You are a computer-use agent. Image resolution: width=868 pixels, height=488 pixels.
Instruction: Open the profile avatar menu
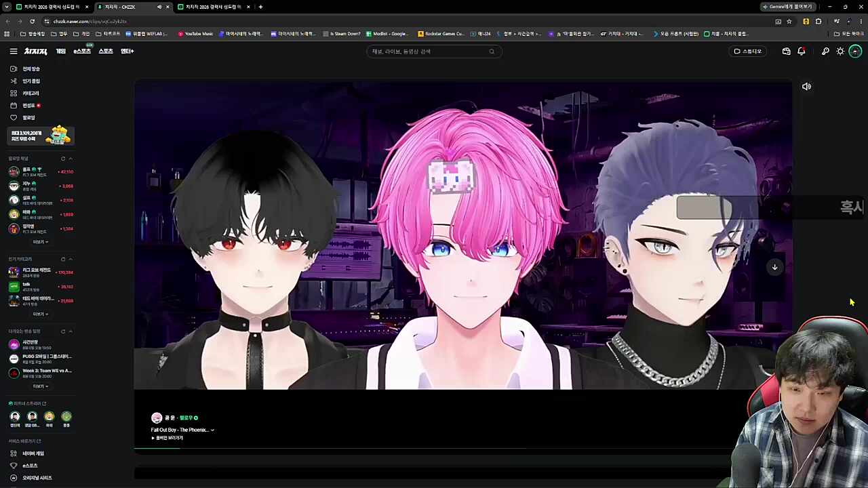coord(855,52)
